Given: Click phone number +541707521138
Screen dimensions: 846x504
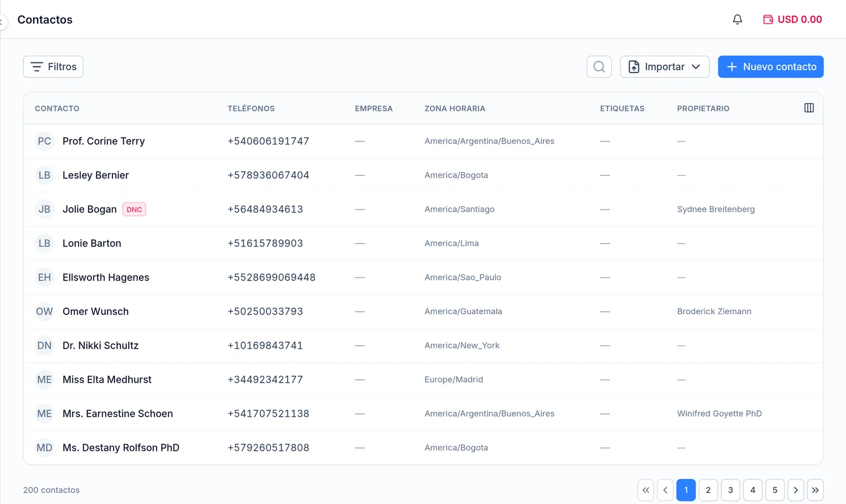Looking at the screenshot, I should click(x=268, y=414).
